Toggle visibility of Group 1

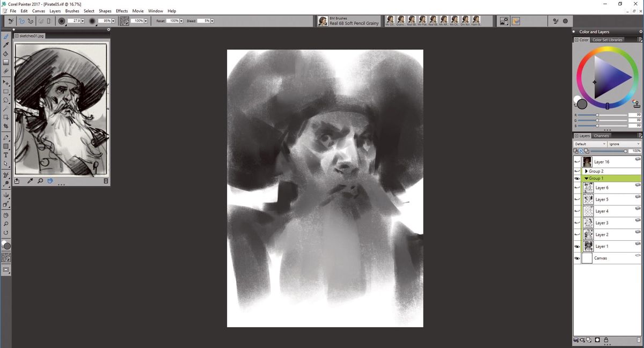(577, 178)
